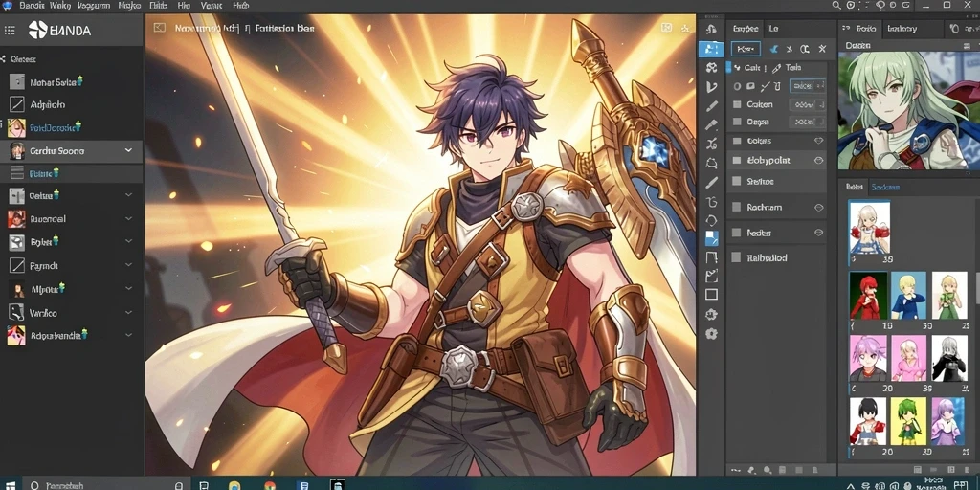Select the blue-white color square tool
Viewport: 980px width, 490px height.
click(x=711, y=238)
